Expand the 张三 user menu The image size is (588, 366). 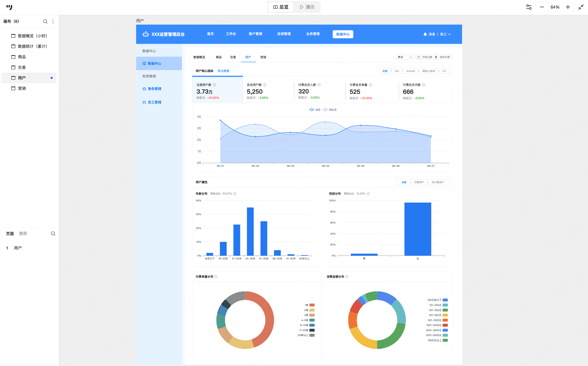click(445, 34)
